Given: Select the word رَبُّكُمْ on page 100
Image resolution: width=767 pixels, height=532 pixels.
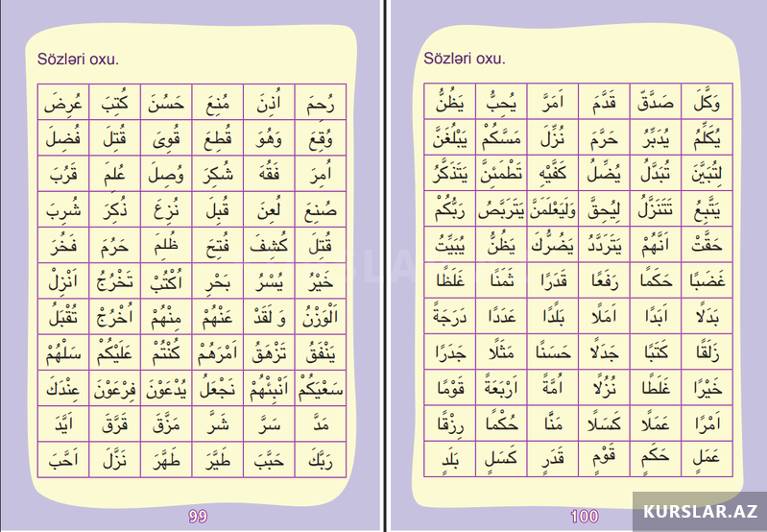Looking at the screenshot, I should (451, 210).
